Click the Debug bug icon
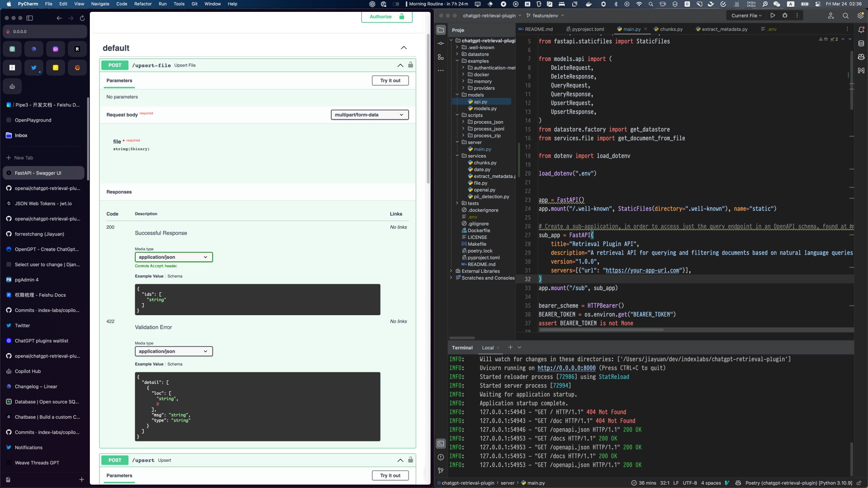This screenshot has height=488, width=868. click(785, 15)
